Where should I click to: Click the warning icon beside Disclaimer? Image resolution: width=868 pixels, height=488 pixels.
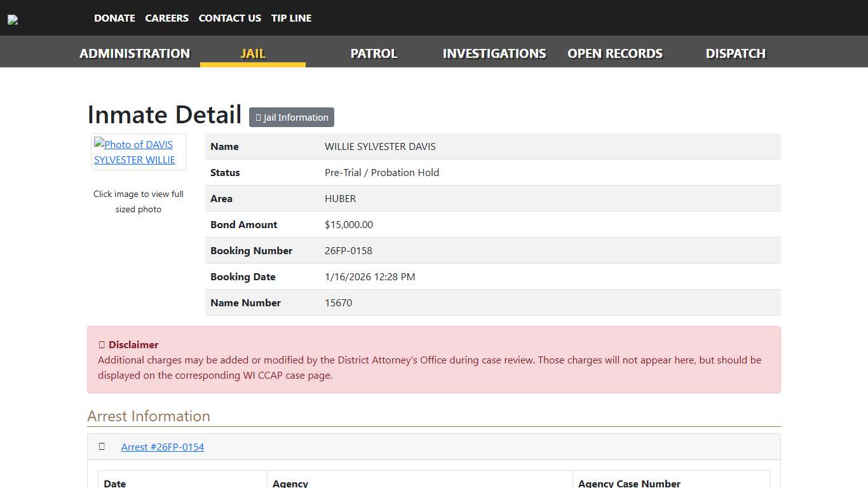coord(102,345)
